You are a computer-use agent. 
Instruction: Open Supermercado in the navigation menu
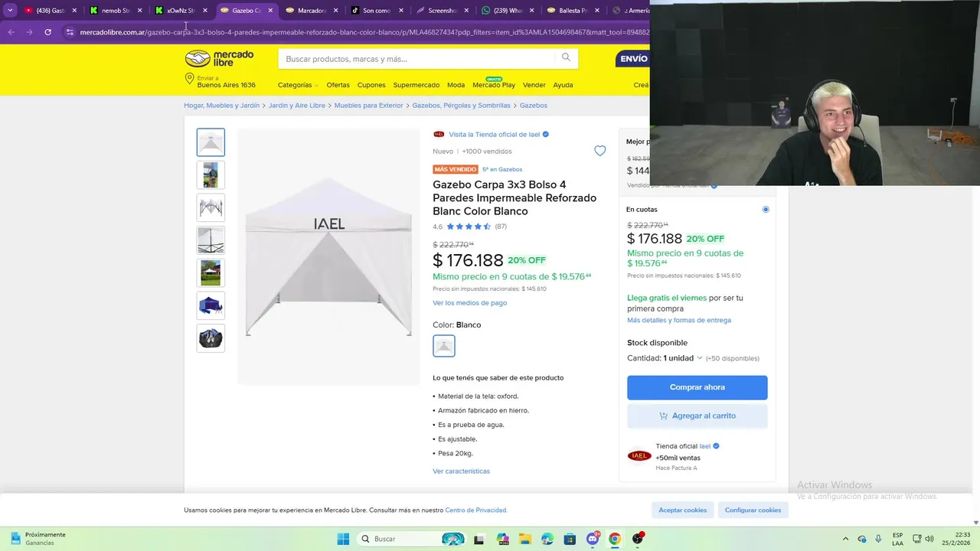416,85
